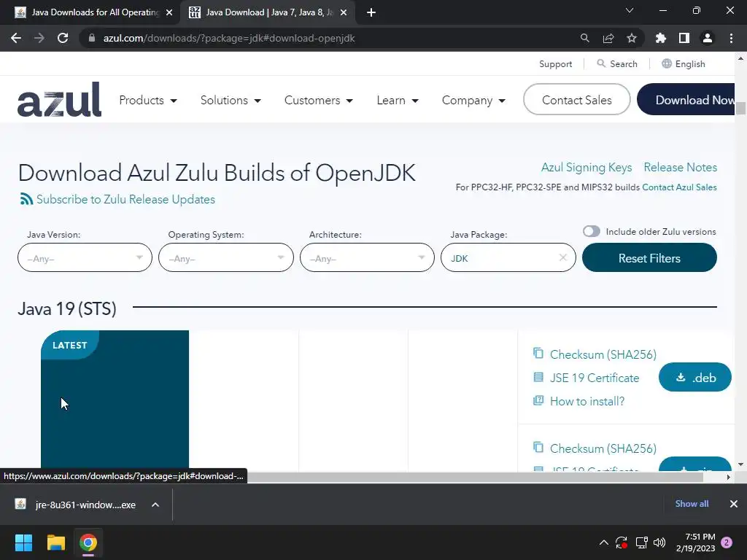This screenshot has height=560, width=747.
Task: Click JSE 19 Certificate document icon
Action: [538, 377]
